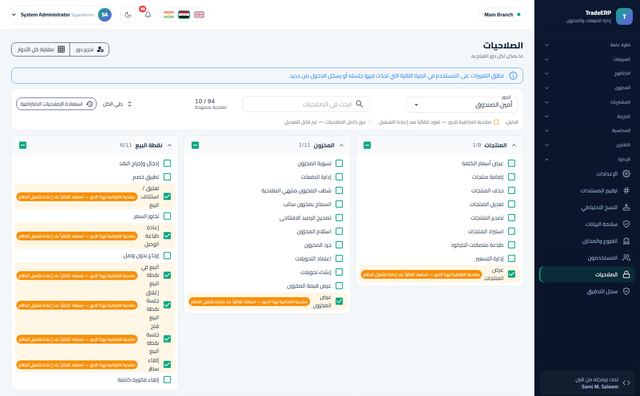The width and height of the screenshot is (640, 396).
Task: Enable عرض أسعار التكلفة permission
Action: (511, 163)
